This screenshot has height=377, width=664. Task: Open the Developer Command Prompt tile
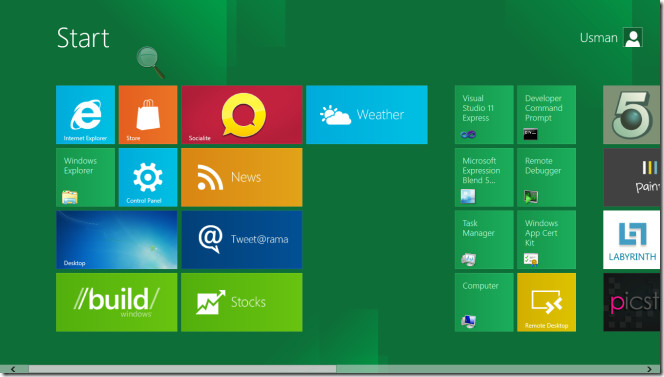tap(546, 115)
